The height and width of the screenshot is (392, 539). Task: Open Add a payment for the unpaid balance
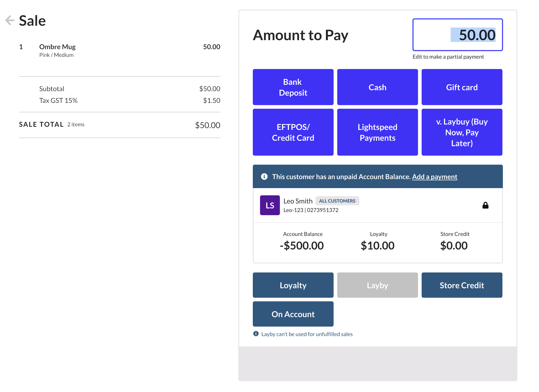pyautogui.click(x=435, y=177)
